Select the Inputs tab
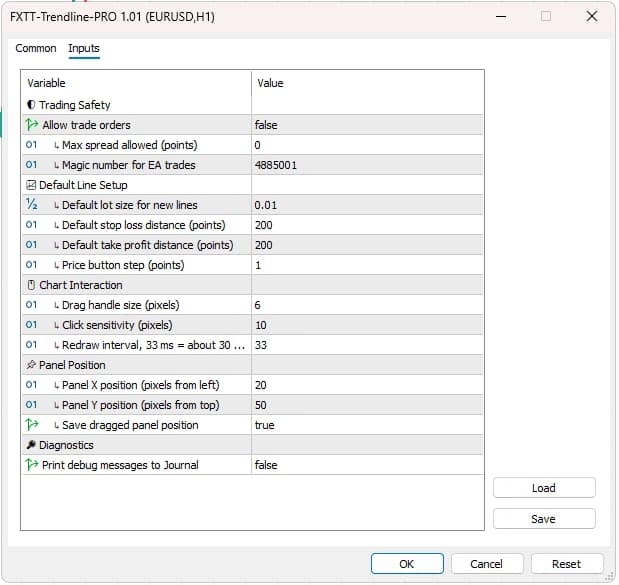619x585 pixels. pyautogui.click(x=84, y=48)
